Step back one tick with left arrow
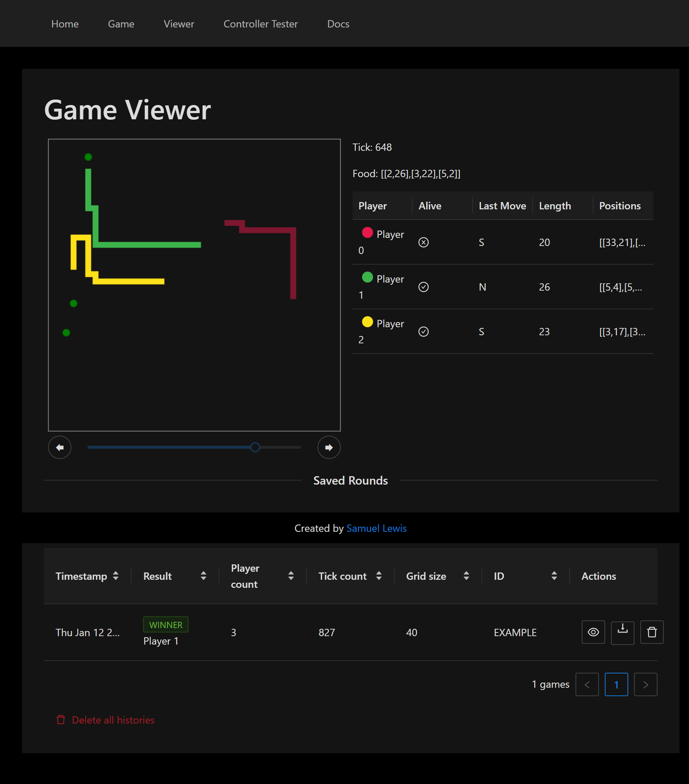This screenshot has height=784, width=689. point(59,447)
